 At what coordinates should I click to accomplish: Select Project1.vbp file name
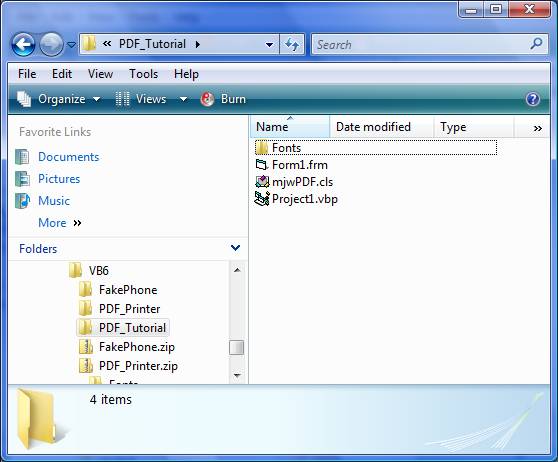click(x=305, y=199)
